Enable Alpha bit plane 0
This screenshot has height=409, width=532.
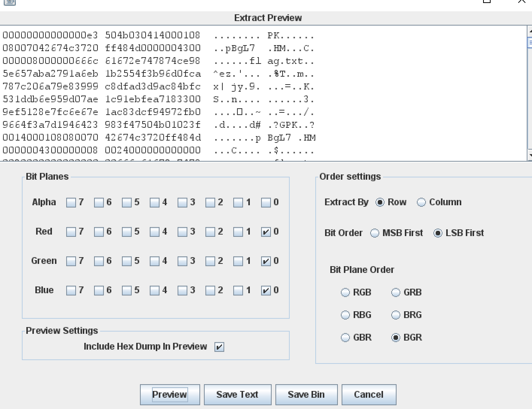pyautogui.click(x=266, y=203)
